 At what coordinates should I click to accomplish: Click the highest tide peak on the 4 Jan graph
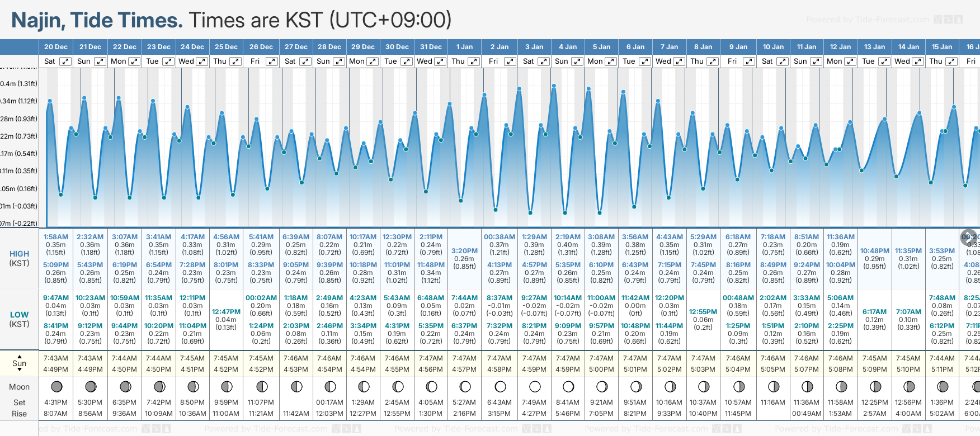pyautogui.click(x=554, y=86)
